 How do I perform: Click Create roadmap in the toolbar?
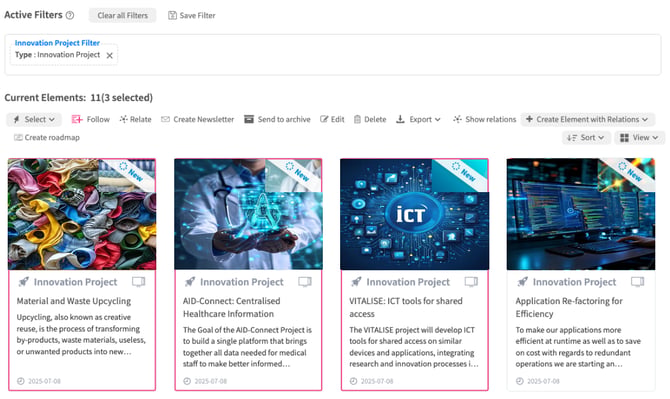pos(47,138)
